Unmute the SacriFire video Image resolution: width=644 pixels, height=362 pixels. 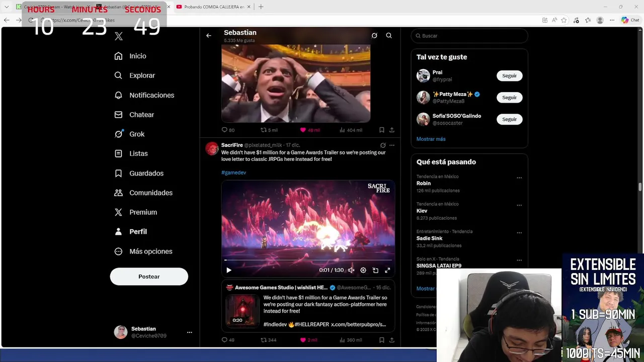click(x=351, y=270)
